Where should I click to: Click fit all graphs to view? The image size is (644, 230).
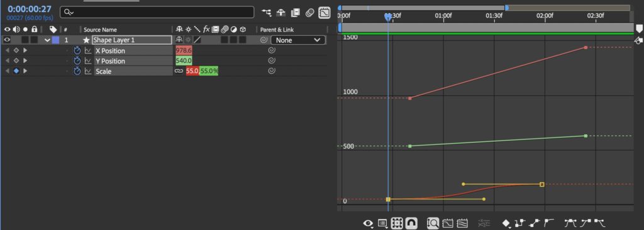pyautogui.click(x=462, y=223)
